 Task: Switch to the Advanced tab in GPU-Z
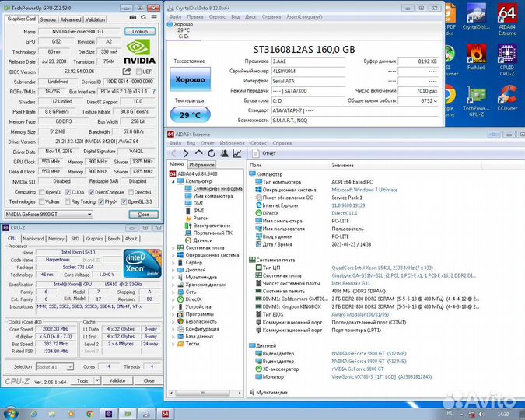[71, 19]
